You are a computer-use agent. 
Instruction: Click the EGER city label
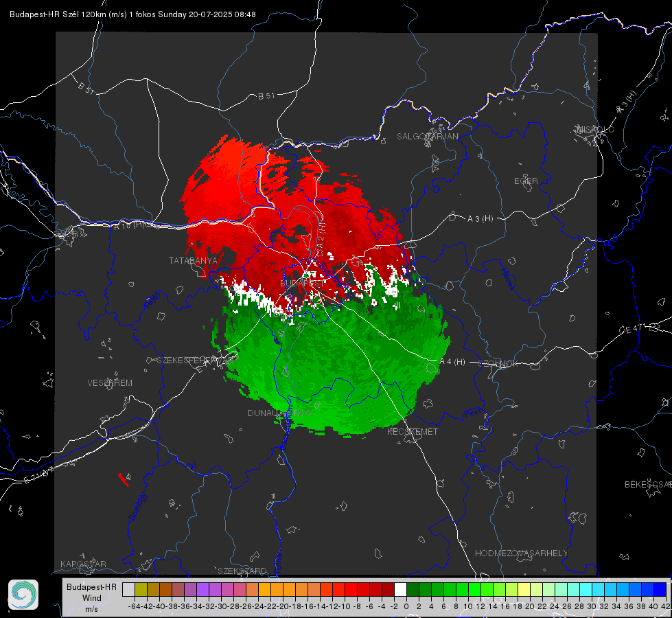526,181
